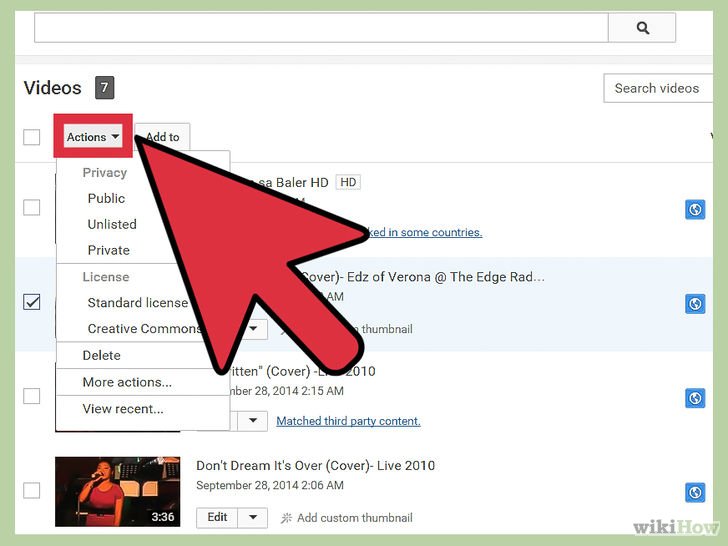Expand the Edit arrow for Don't Dream It's Over

click(x=253, y=517)
